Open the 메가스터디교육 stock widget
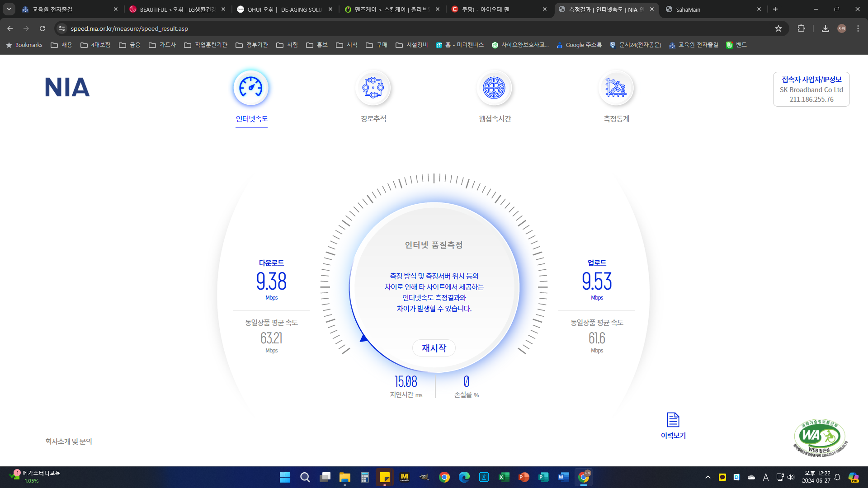 (35, 477)
